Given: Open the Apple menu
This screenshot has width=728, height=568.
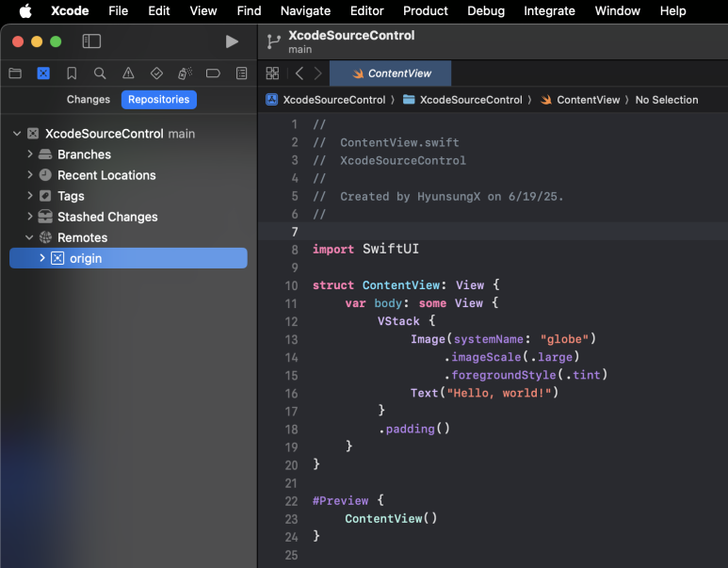Looking at the screenshot, I should [x=25, y=10].
